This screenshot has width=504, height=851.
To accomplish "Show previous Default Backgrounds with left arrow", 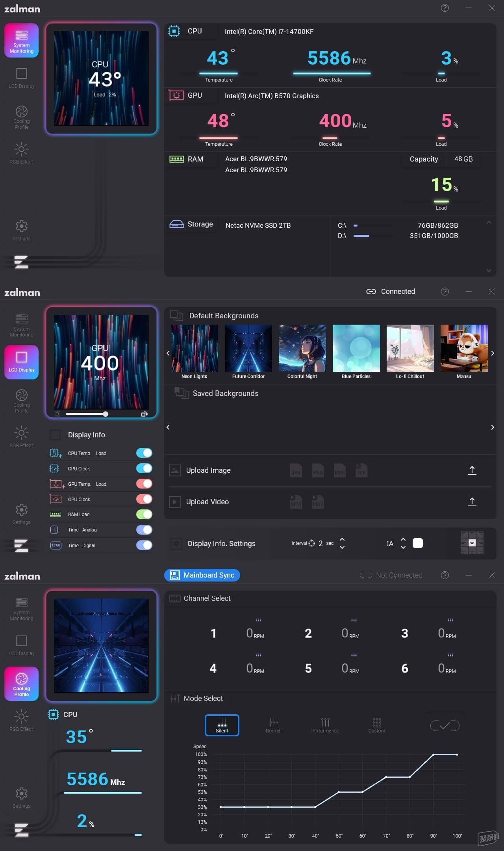I will tap(168, 353).
